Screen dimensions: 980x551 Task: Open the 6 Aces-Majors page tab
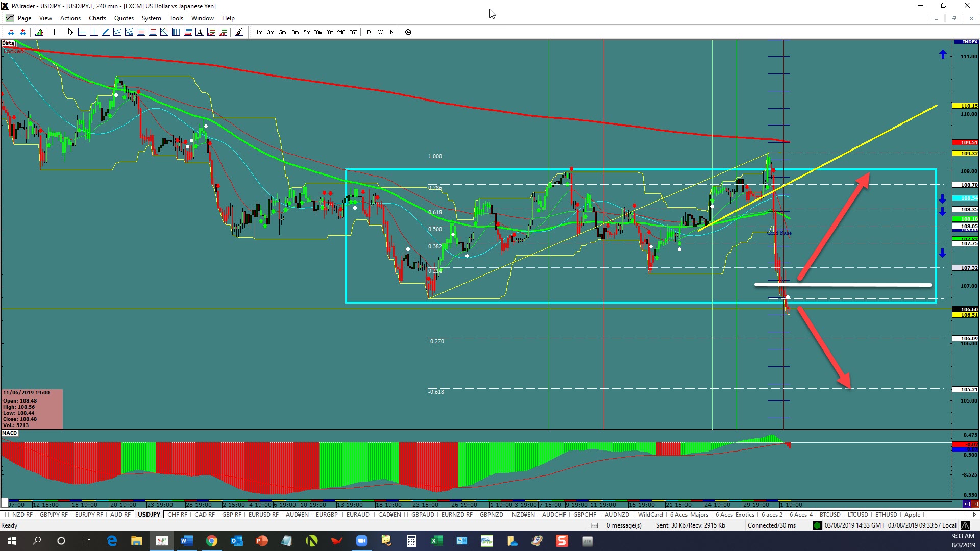(x=689, y=515)
